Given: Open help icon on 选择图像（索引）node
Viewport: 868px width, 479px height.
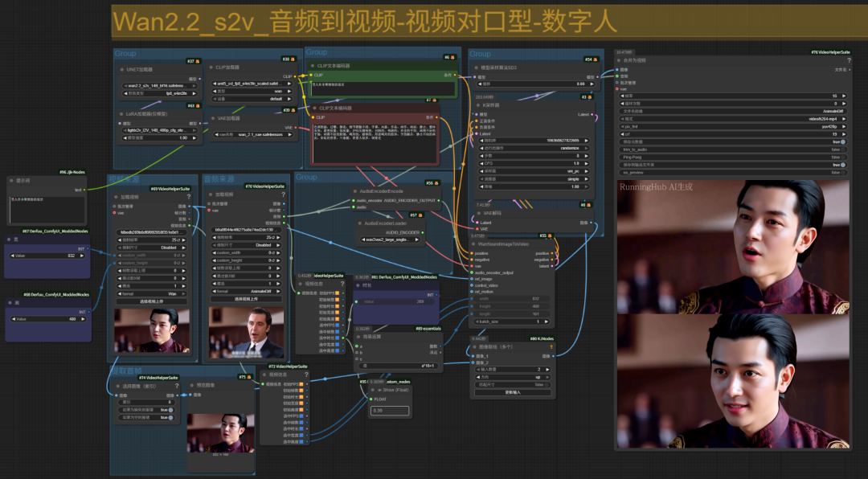Looking at the screenshot, I should [177, 386].
